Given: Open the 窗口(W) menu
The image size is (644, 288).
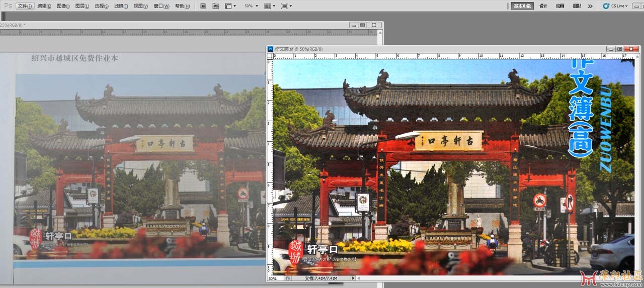Looking at the screenshot, I should coord(162,6).
